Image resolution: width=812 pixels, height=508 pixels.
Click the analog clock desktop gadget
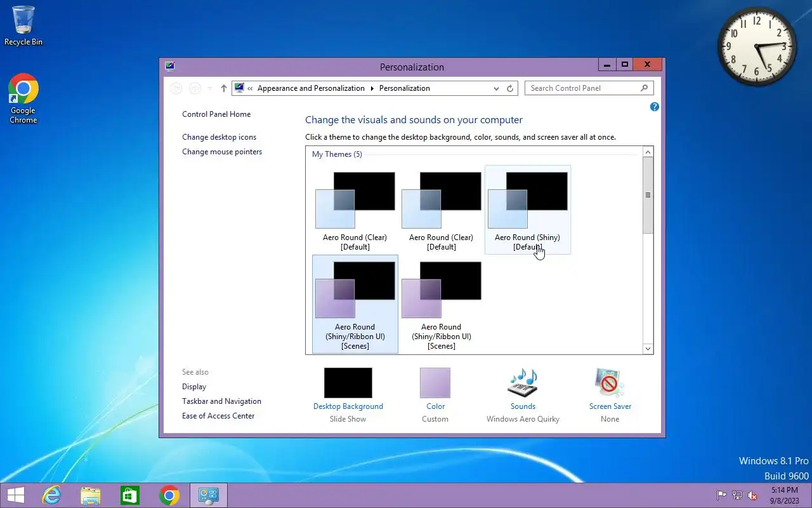coord(757,46)
